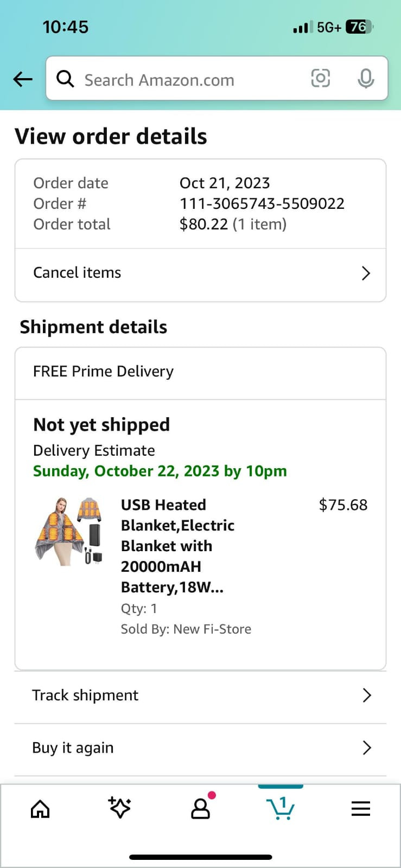Viewport: 401px width, 868px height.
Task: Tap Buy it again row
Action: [73, 748]
